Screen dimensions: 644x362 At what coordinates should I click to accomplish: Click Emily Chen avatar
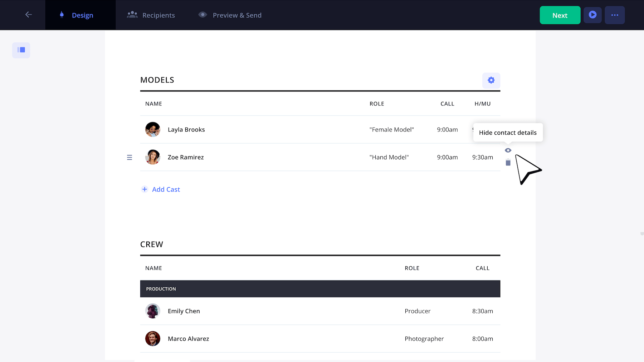(153, 311)
